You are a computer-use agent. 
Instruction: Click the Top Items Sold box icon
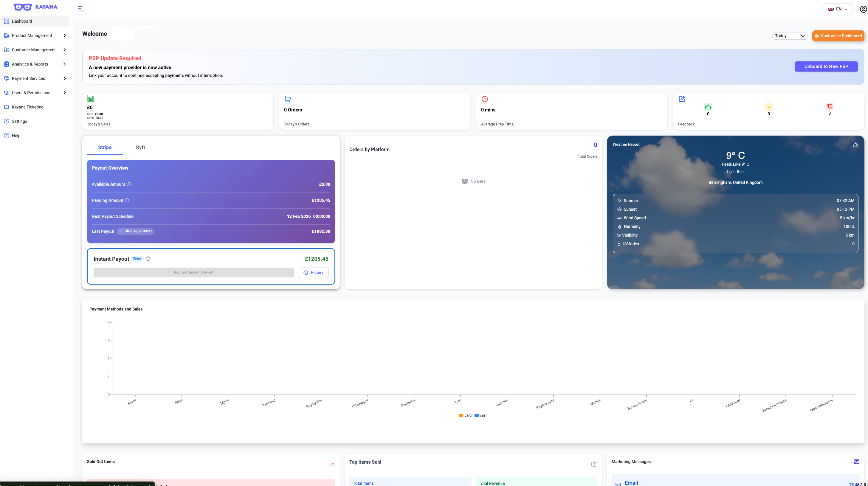pos(594,464)
